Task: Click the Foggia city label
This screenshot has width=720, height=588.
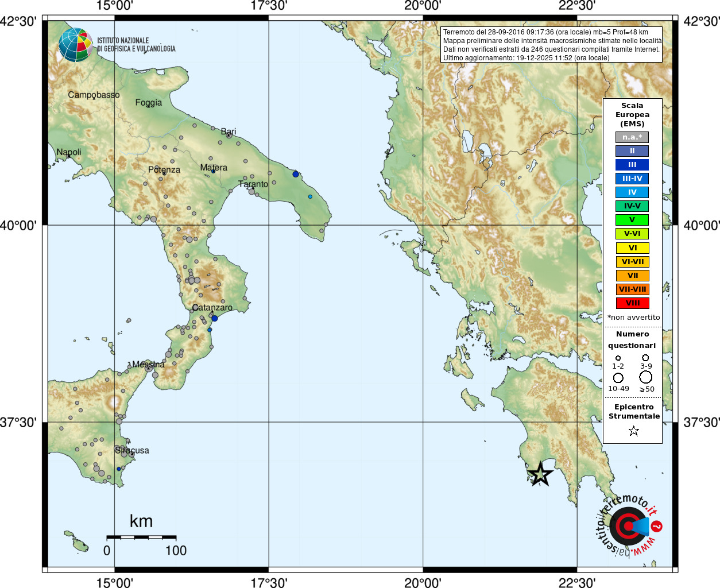Action: (x=149, y=103)
